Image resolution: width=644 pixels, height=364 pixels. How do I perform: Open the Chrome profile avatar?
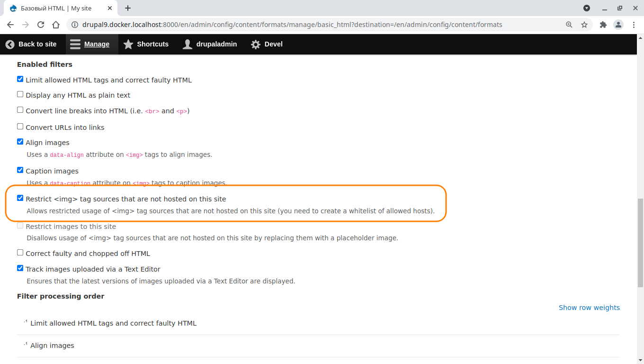point(618,25)
